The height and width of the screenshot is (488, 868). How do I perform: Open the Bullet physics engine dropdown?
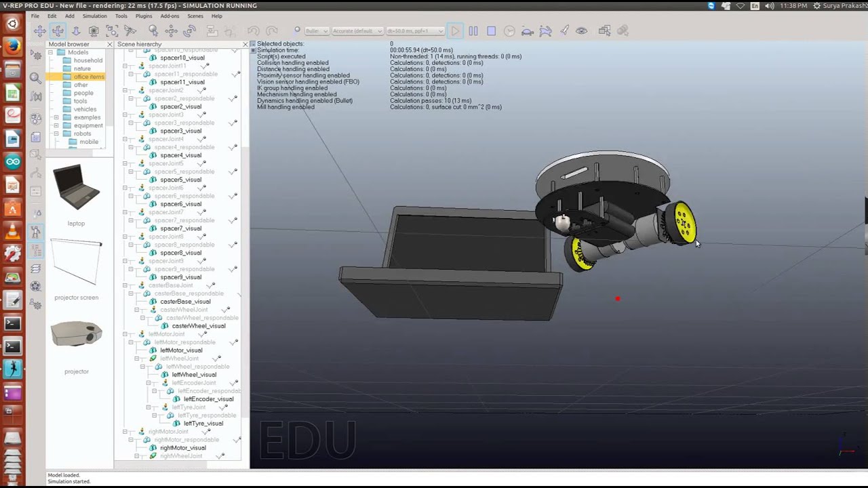[317, 30]
